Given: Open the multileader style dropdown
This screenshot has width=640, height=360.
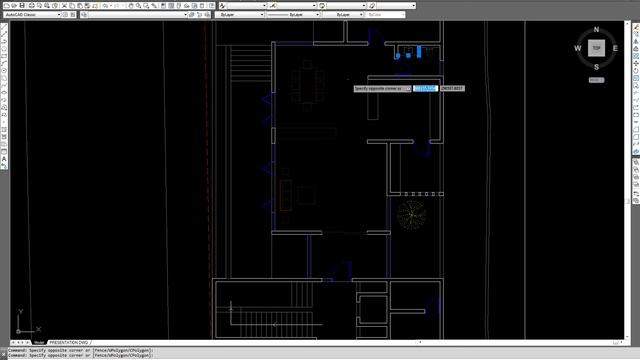Looking at the screenshot, I should (x=396, y=6).
